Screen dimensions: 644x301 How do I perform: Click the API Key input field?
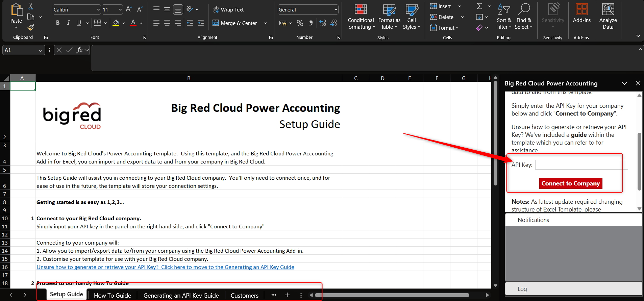(581, 165)
